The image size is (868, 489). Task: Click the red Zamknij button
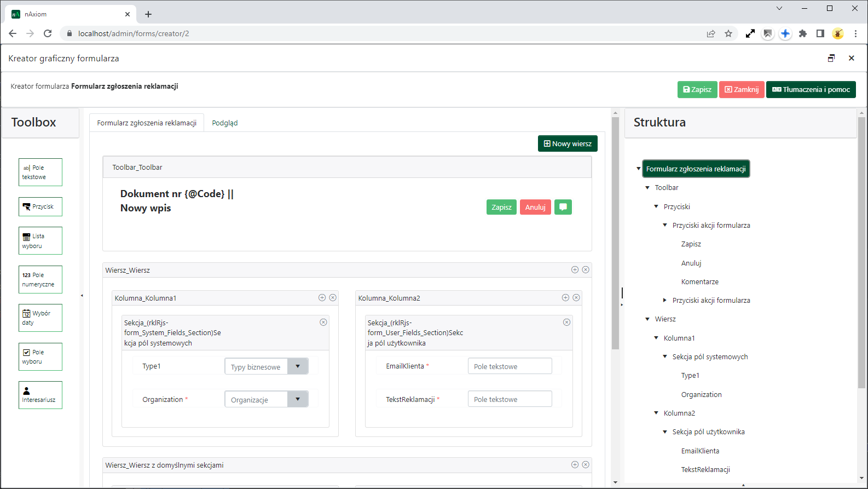tap(742, 89)
